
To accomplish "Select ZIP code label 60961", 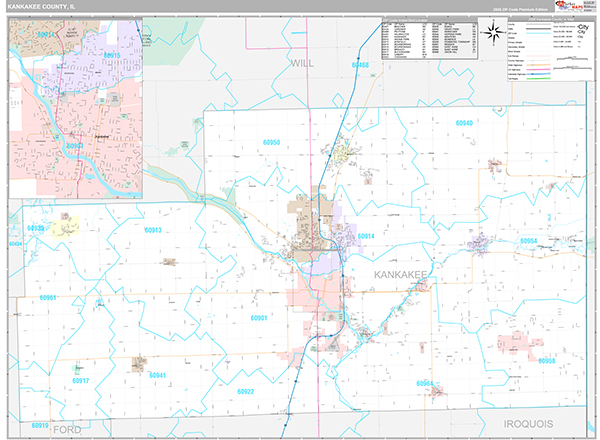I will (x=48, y=298).
